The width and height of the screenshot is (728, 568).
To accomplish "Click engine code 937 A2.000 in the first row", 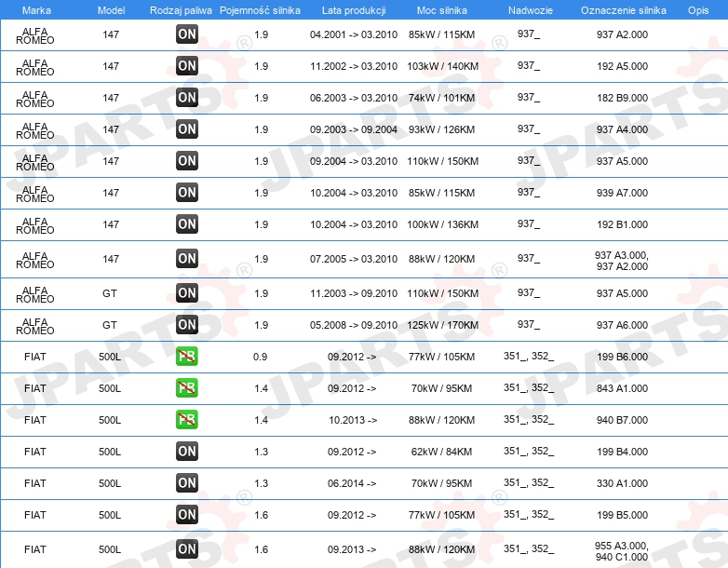I will point(622,34).
